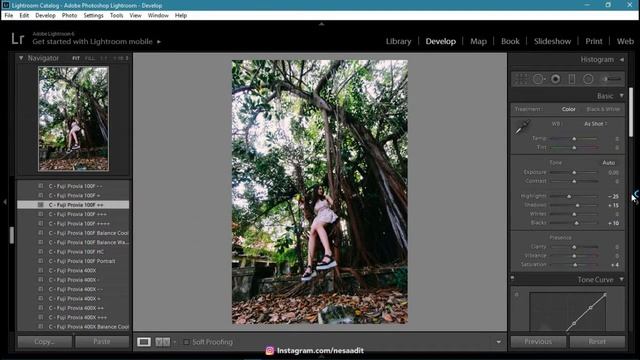Open the WB As Shot dropdown
Image resolution: width=640 pixels, height=360 pixels.
(595, 124)
